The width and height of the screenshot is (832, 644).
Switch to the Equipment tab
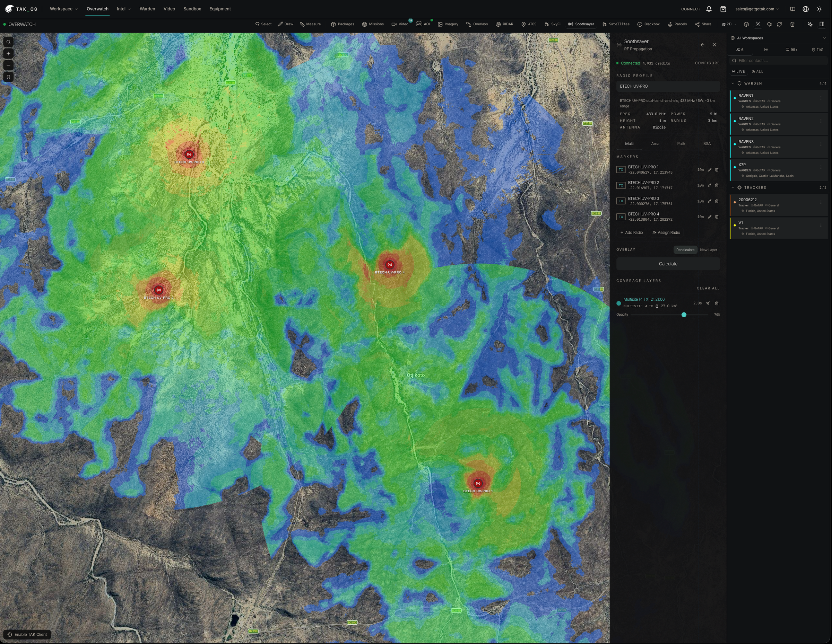[x=220, y=9]
